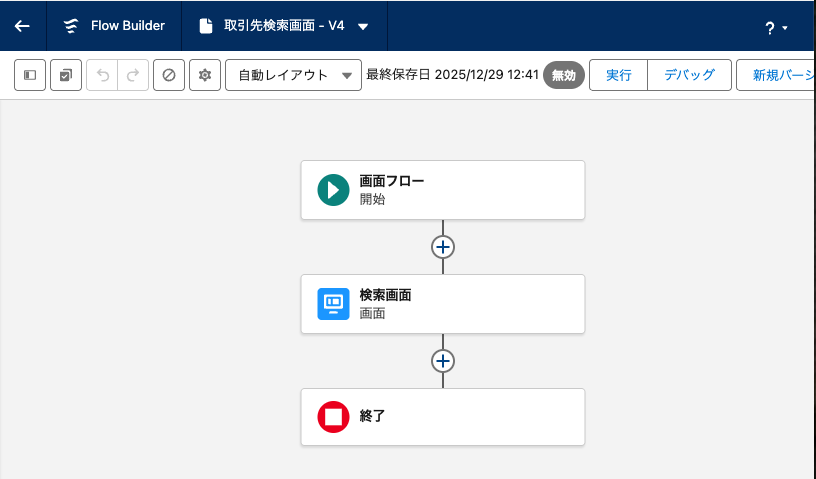Toggle the left toolbox panel

pyautogui.click(x=30, y=75)
